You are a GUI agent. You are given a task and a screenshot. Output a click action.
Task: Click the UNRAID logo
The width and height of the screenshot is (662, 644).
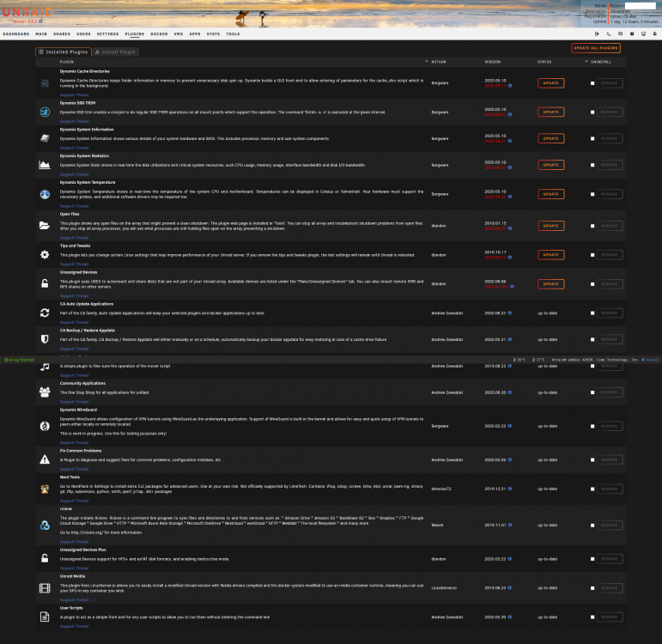click(27, 12)
